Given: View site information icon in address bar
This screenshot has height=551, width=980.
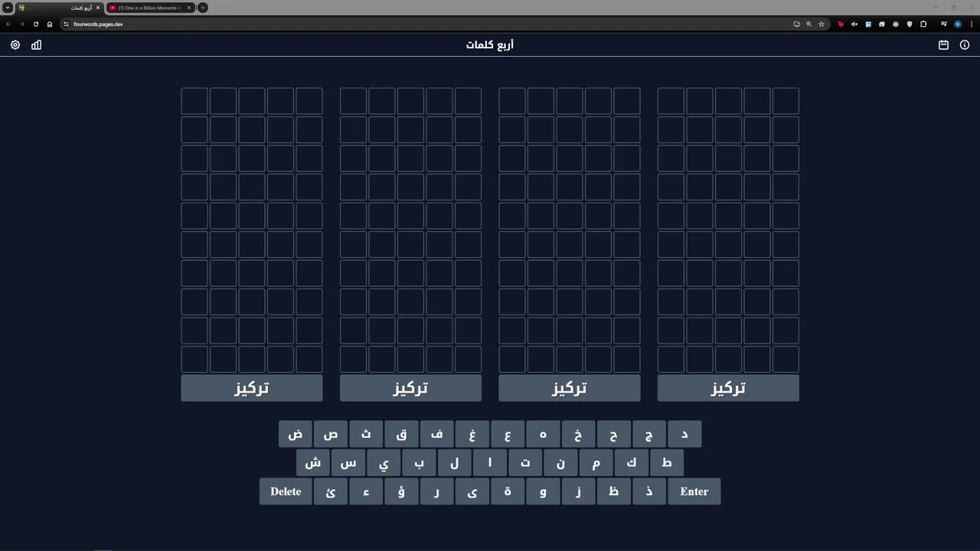Looking at the screenshot, I should pyautogui.click(x=66, y=24).
